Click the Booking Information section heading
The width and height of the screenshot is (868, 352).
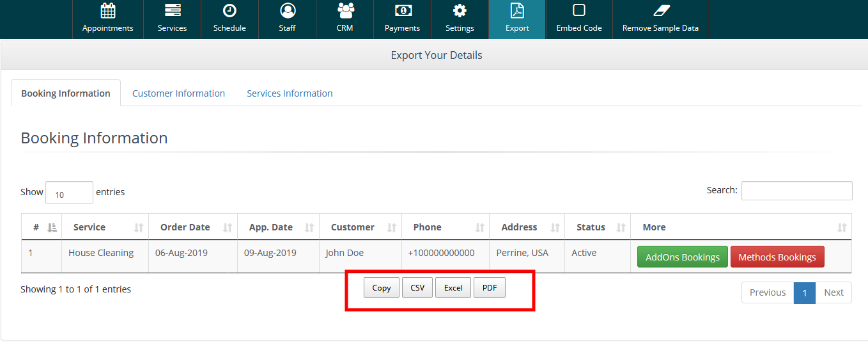pyautogui.click(x=94, y=138)
